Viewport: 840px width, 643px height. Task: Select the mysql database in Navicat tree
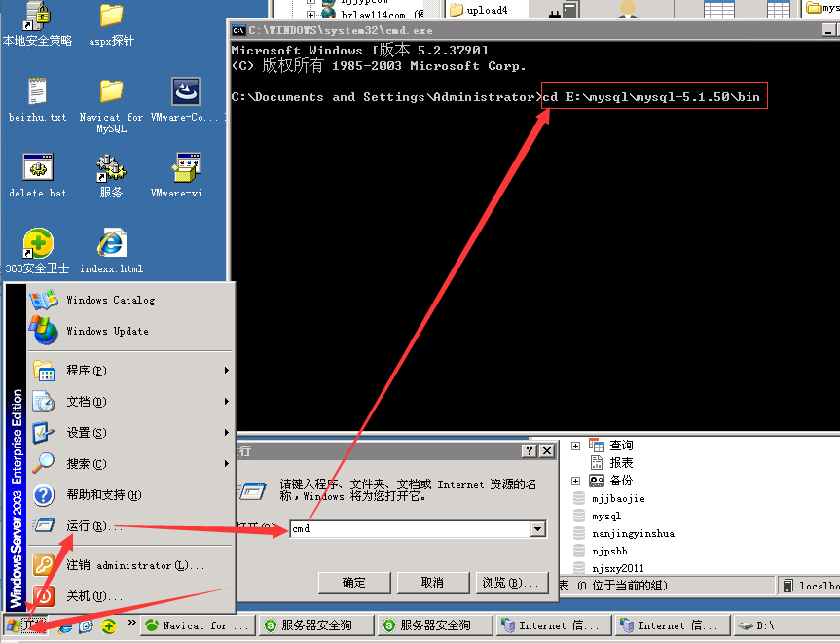(606, 517)
